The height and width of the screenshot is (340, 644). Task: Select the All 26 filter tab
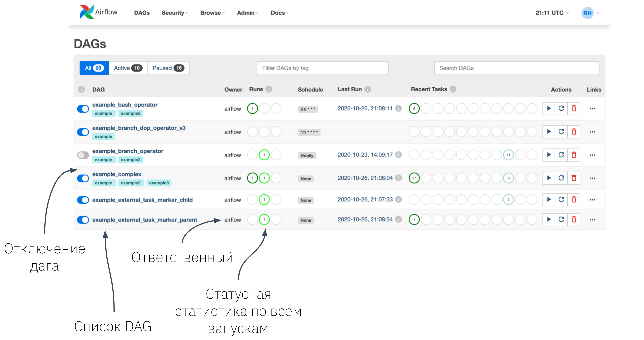pyautogui.click(x=94, y=68)
